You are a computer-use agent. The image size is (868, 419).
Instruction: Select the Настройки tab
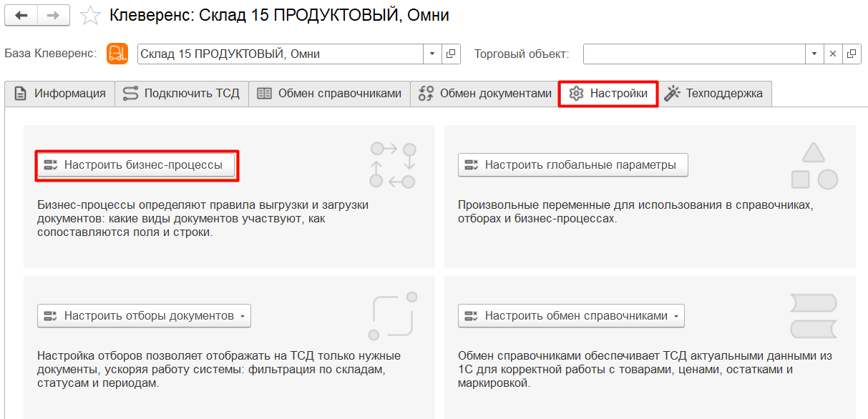[x=608, y=94]
